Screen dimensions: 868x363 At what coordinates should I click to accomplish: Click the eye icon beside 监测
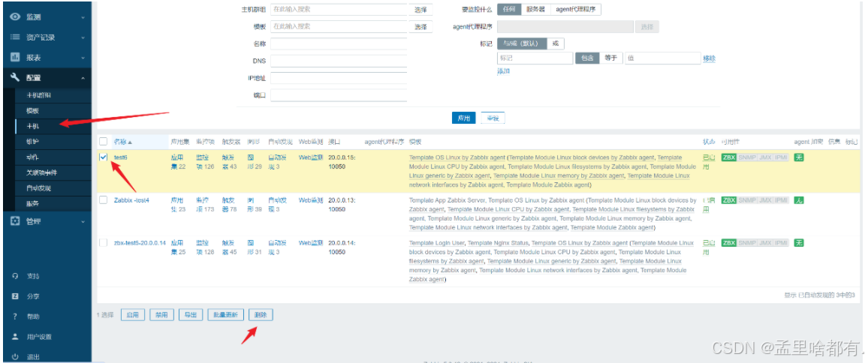[16, 17]
